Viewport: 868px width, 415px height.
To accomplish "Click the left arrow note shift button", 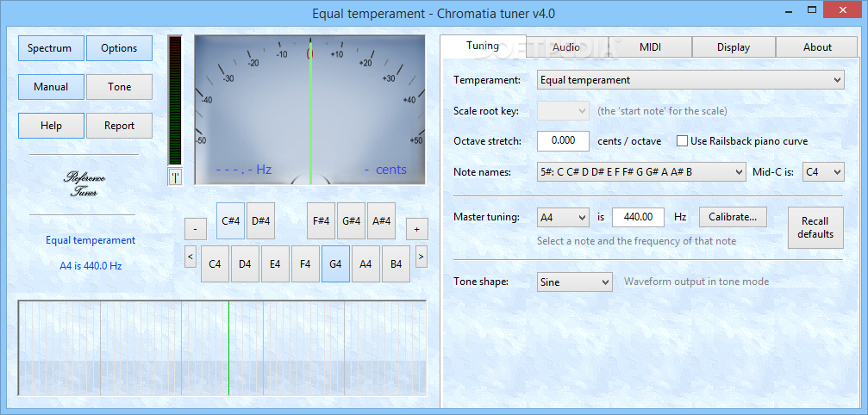I will click(190, 257).
